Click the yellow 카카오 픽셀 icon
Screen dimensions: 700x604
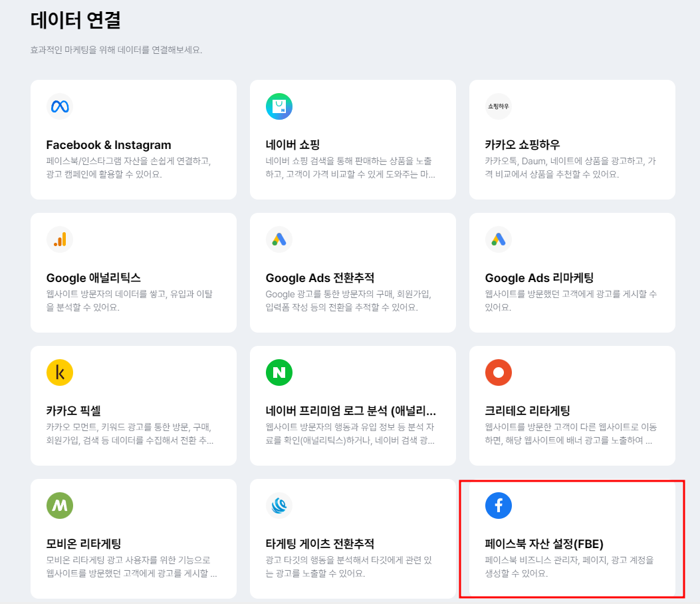pos(60,373)
